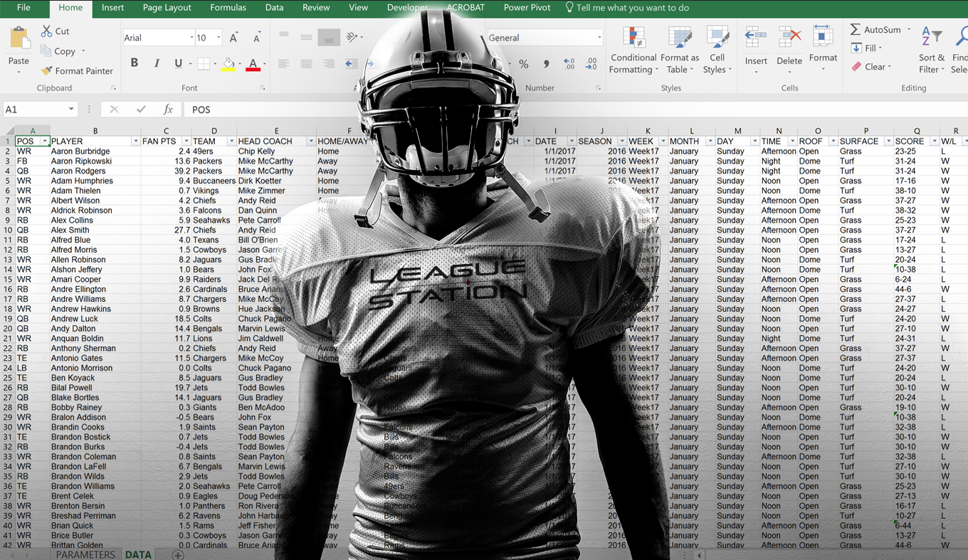The image size is (968, 560).
Task: Click the Tell me what you want to do box
Action: coord(628,8)
